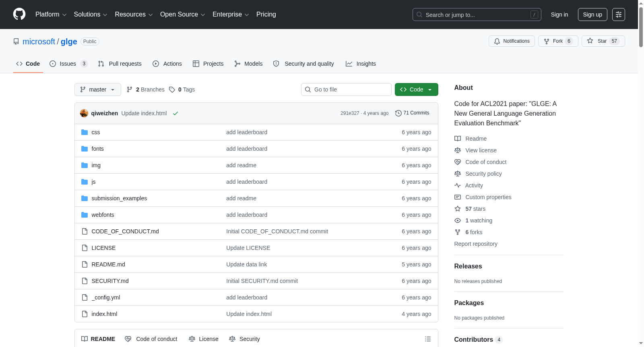Click the README.md file icon

coord(85,264)
